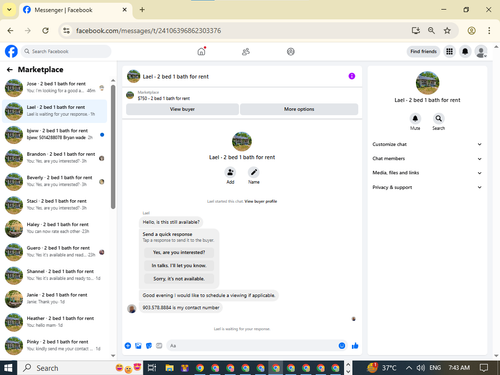This screenshot has height=375, width=500.
Task: Choose a GIF icon in composer
Action: [159, 346]
